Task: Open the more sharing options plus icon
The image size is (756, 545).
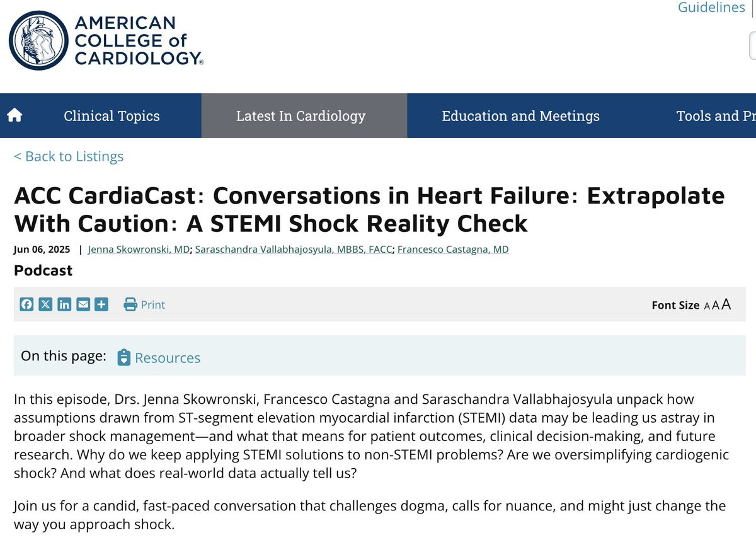Action: tap(101, 305)
